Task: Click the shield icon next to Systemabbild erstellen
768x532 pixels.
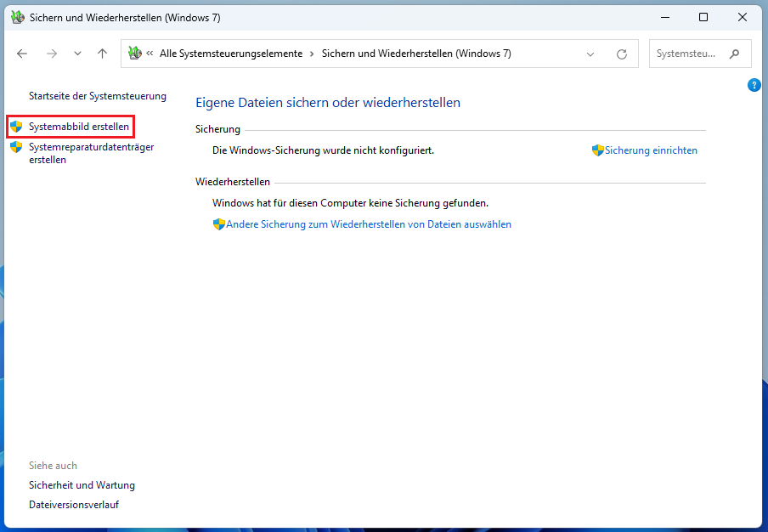Action: [16, 126]
